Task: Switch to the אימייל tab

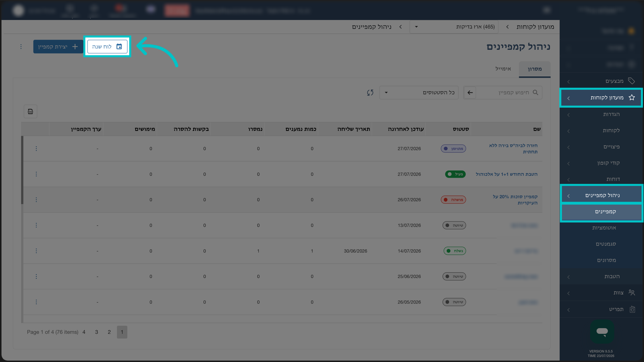Action: point(503,69)
